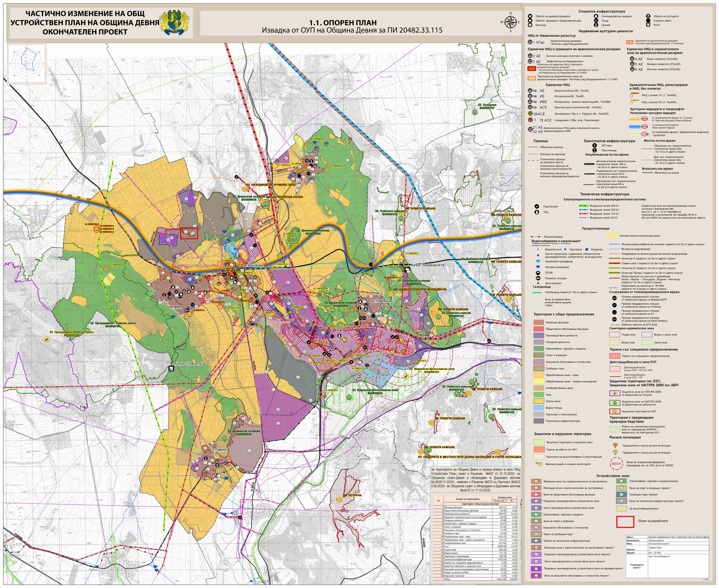Viewport: 719px width, 588px height.
Task: Click the ТЕЦ power plant legend icon
Action: [x=536, y=212]
